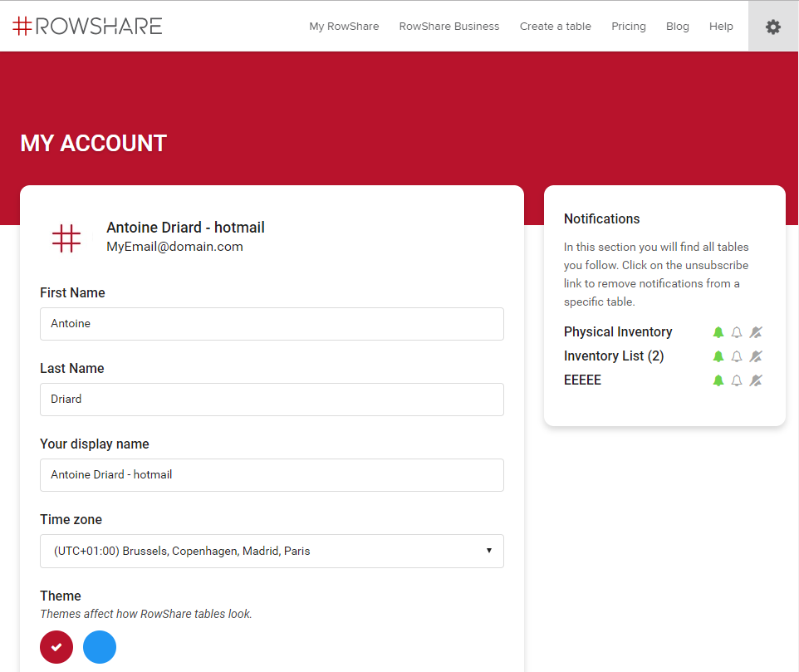Click the Antoine Driard - hotmail heading
This screenshot has height=672, width=799.
[185, 228]
